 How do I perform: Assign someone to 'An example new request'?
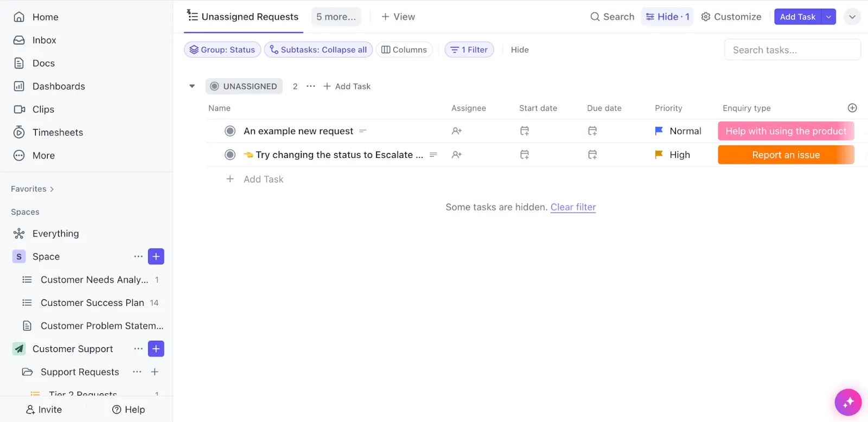click(x=457, y=131)
